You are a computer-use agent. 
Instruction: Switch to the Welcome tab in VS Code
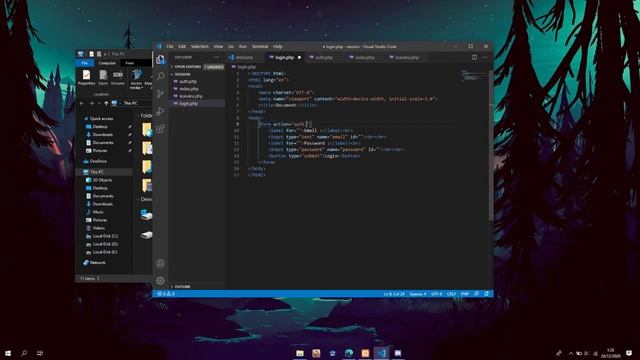pyautogui.click(x=244, y=58)
